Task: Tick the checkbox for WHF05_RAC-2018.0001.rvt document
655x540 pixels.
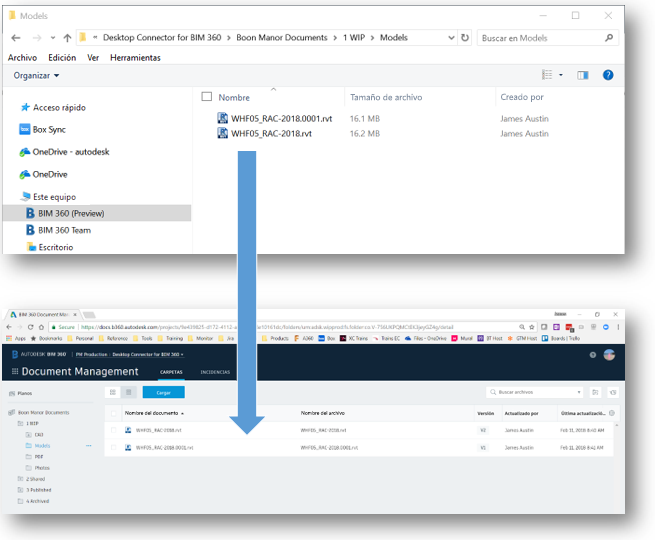Action: click(114, 448)
